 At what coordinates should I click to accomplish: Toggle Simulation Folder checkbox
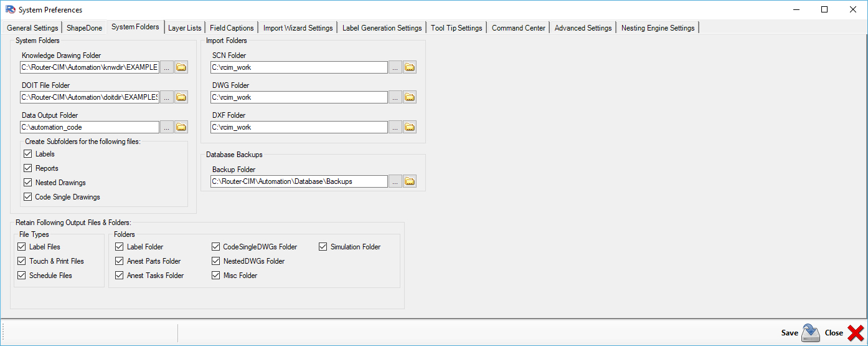click(323, 247)
